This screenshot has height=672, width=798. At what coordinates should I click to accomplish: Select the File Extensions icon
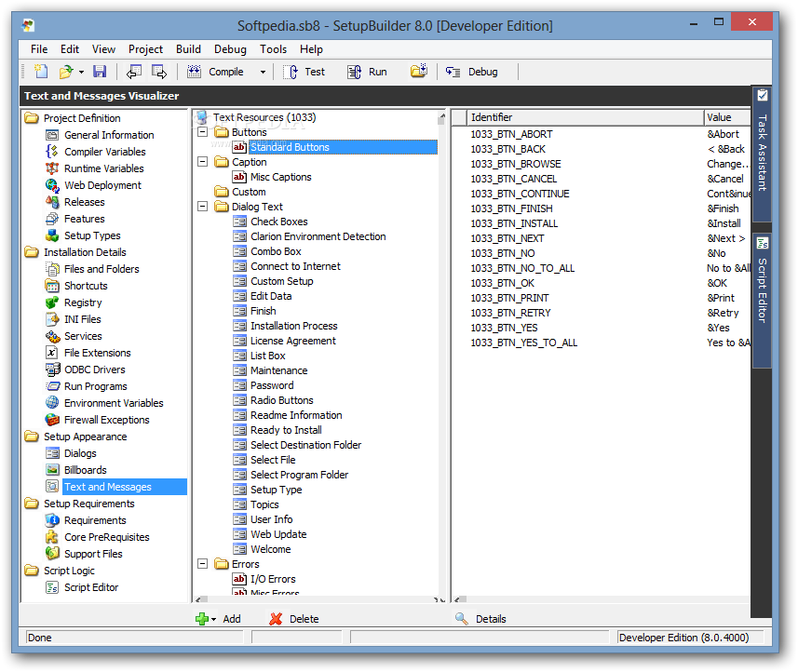click(52, 353)
